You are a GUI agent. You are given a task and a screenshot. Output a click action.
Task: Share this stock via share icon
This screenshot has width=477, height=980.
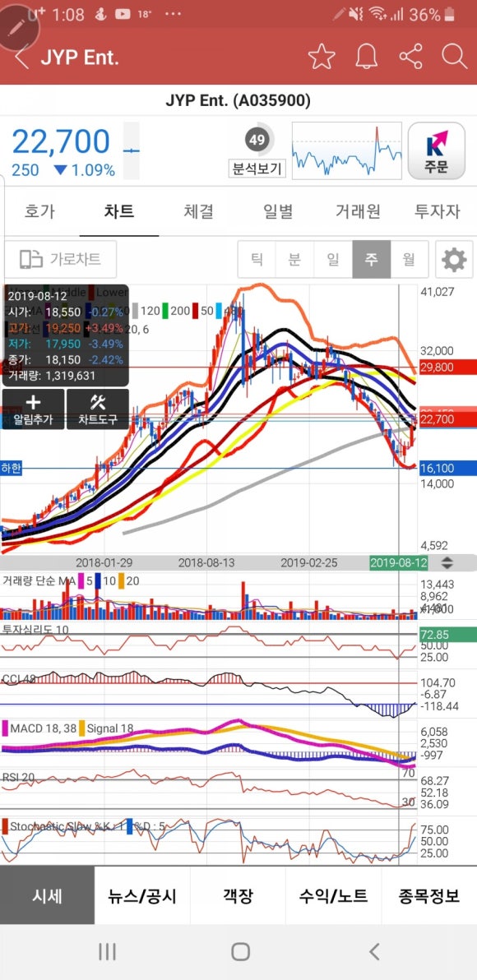point(410,57)
